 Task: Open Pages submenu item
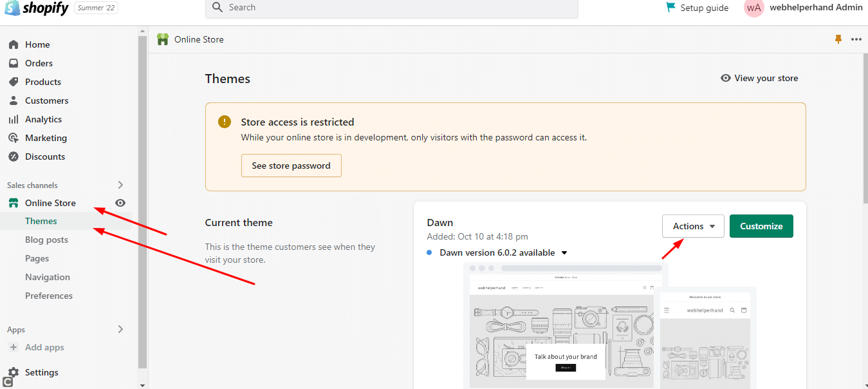click(37, 258)
